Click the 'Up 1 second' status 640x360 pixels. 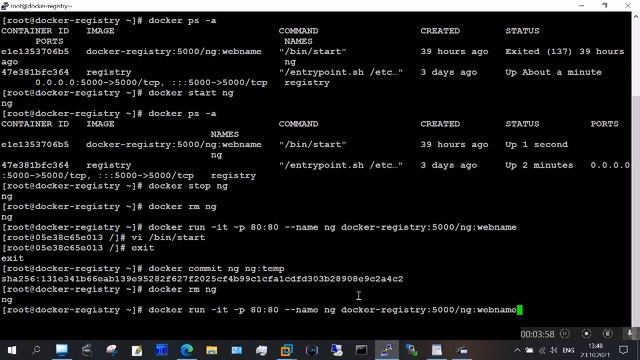point(536,144)
